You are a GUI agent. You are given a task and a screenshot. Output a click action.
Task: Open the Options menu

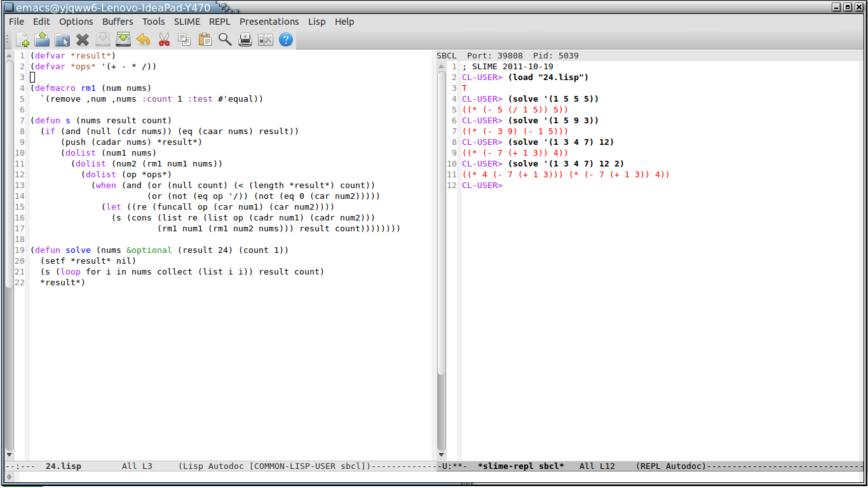click(76, 22)
